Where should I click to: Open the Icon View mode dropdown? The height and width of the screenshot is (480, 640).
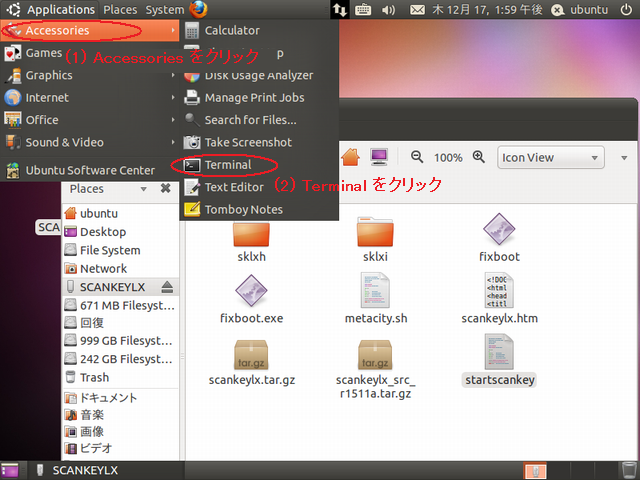tap(550, 158)
